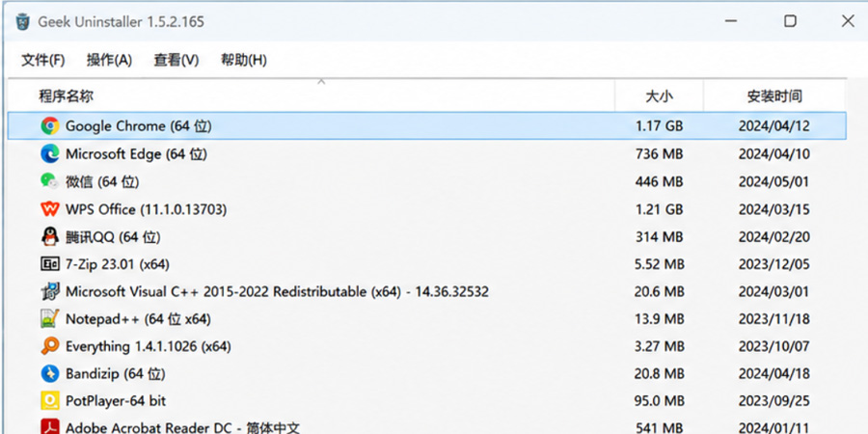Click the 446 MB size value
This screenshot has width=868, height=434.
point(659,181)
